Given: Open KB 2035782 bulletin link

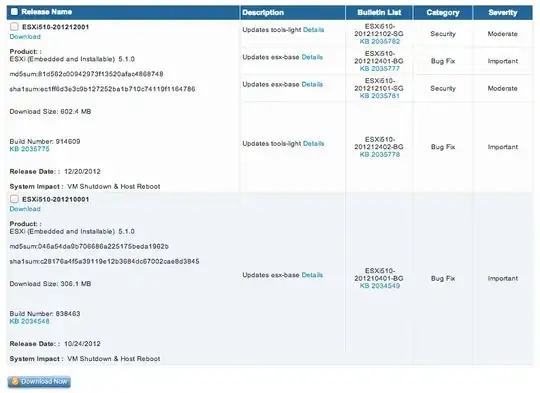Looking at the screenshot, I should [x=380, y=41].
